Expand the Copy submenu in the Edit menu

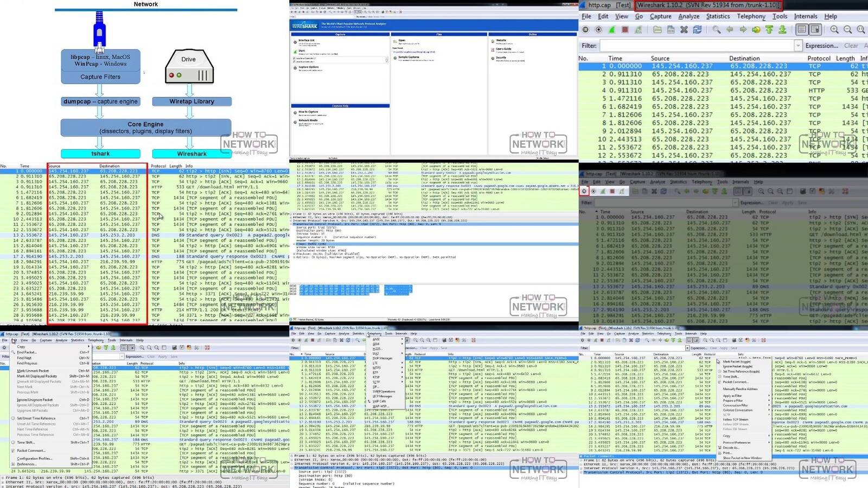pos(21,346)
